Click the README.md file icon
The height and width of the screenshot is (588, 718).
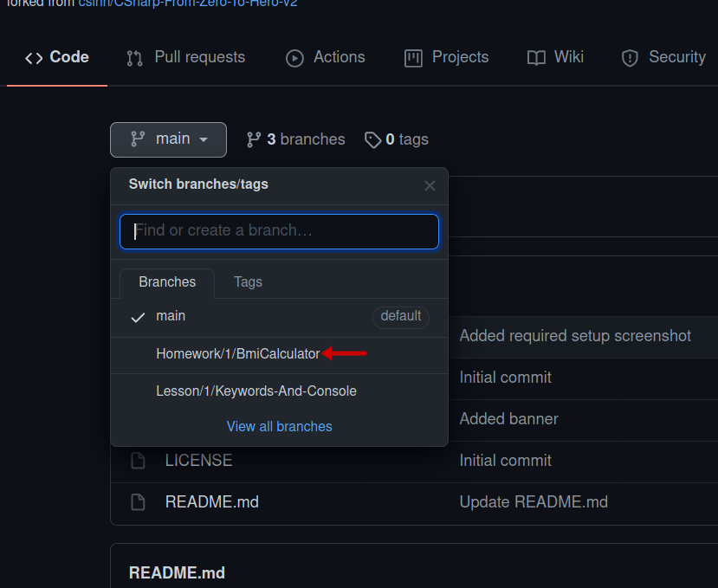[138, 502]
